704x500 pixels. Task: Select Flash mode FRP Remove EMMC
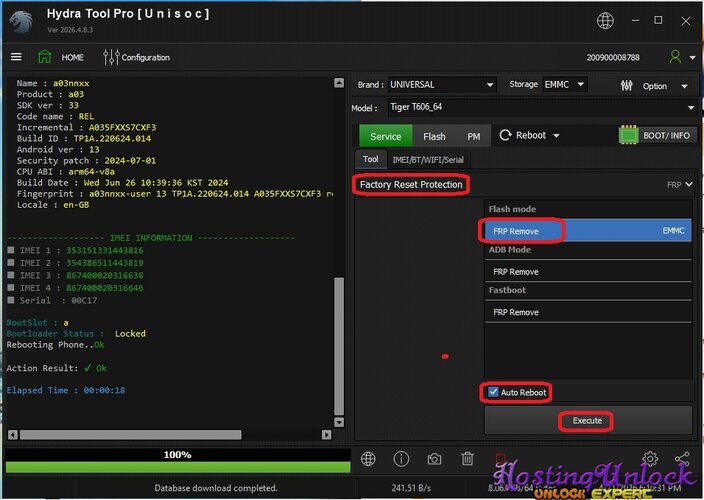point(588,231)
